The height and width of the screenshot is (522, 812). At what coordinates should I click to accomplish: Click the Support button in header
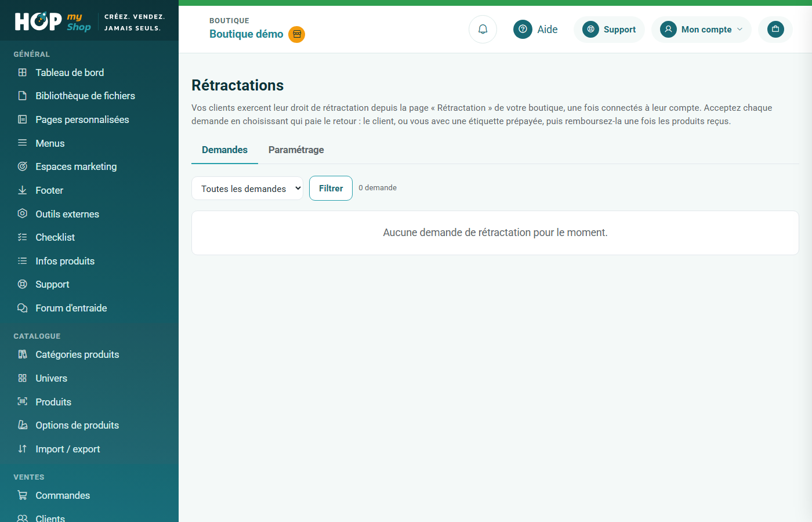tap(609, 29)
